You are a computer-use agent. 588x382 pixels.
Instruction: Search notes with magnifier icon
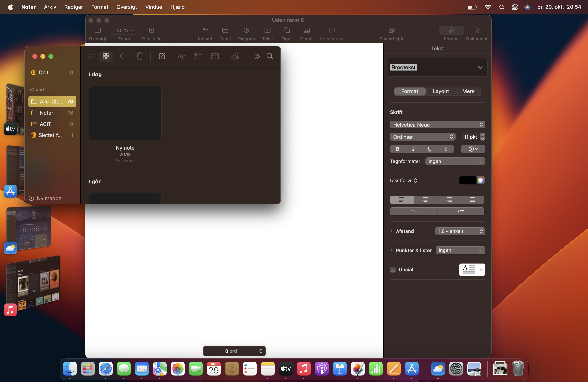[x=270, y=56]
